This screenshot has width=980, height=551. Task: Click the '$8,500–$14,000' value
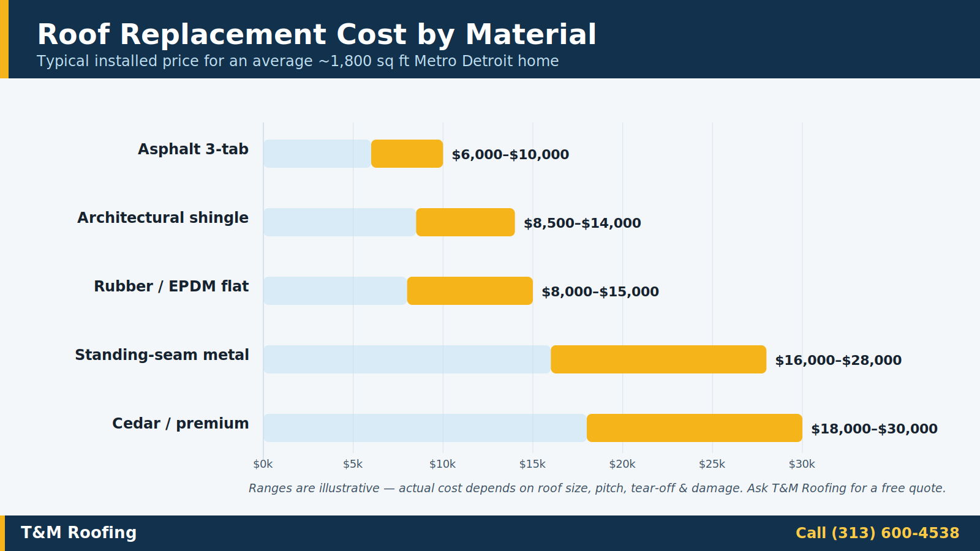(582, 223)
